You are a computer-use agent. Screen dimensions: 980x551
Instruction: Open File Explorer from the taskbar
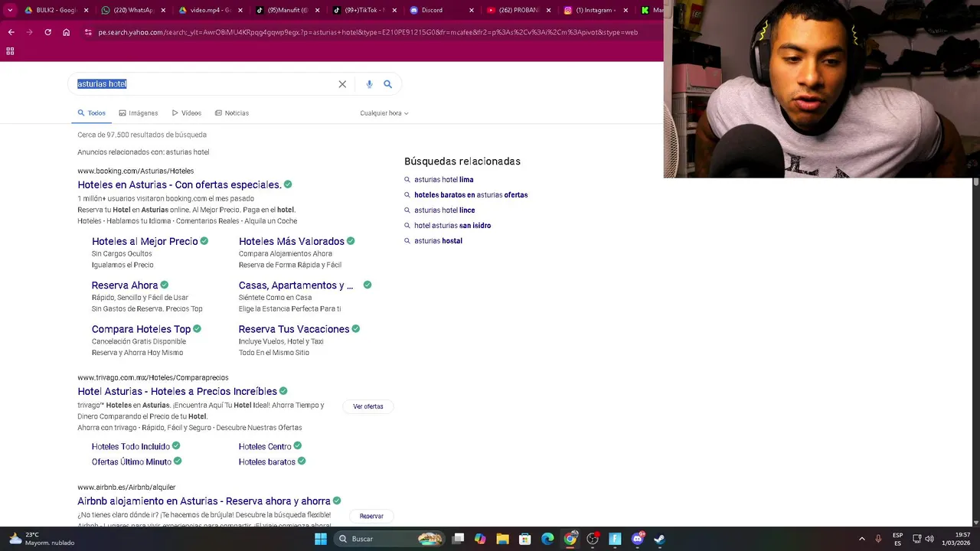coord(503,539)
